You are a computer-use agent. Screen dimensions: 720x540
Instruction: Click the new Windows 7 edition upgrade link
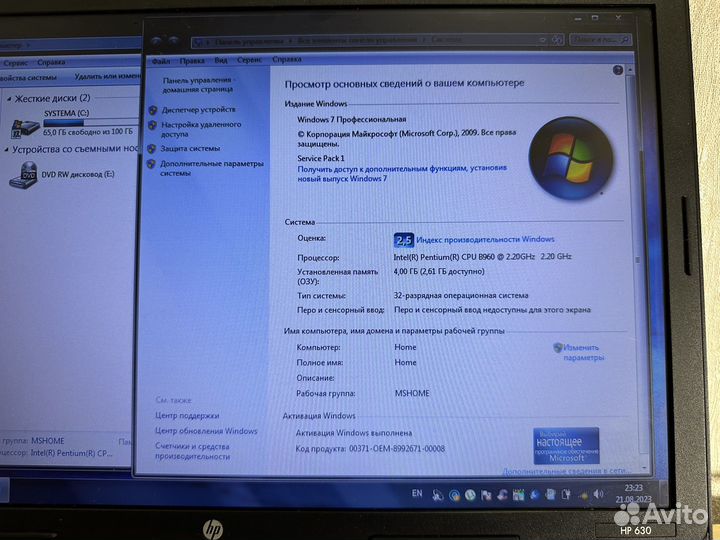(402, 174)
